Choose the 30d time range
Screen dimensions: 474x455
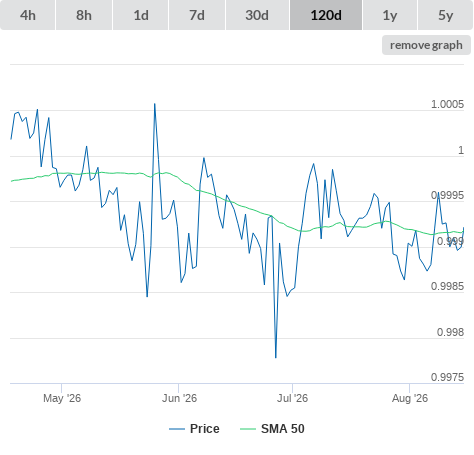[257, 15]
